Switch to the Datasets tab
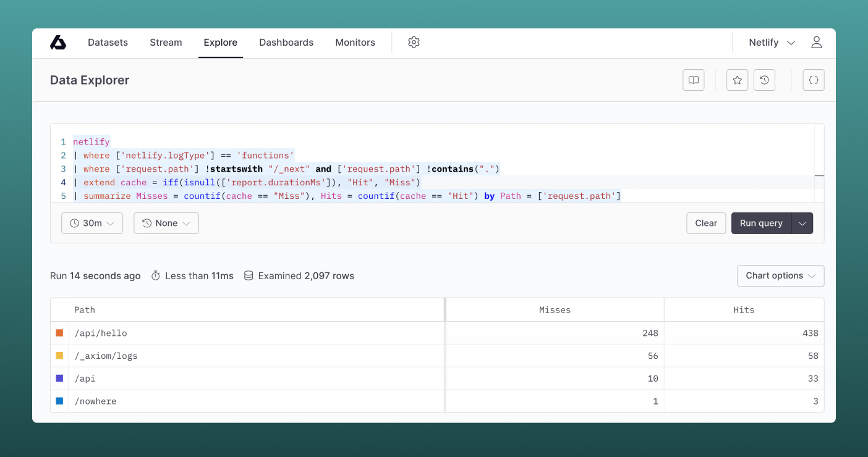 (x=108, y=43)
